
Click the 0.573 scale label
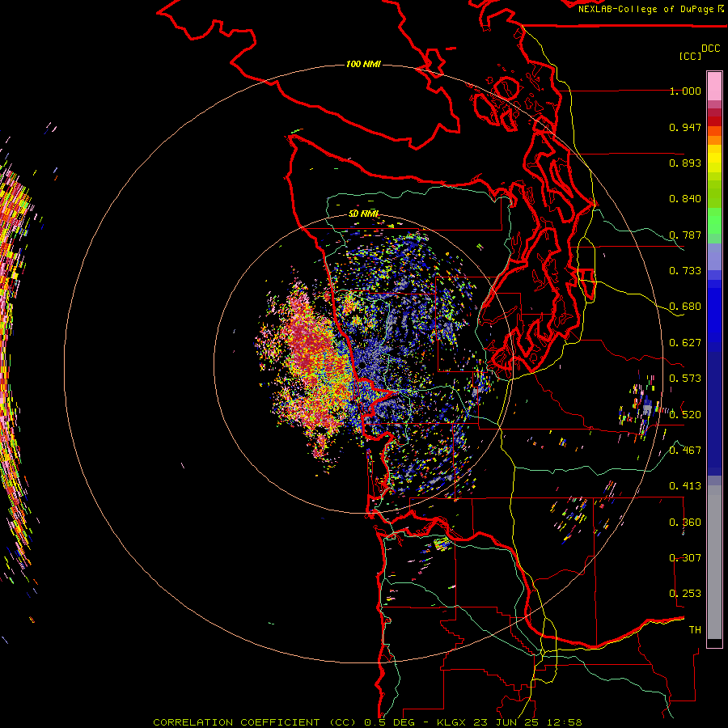685,379
